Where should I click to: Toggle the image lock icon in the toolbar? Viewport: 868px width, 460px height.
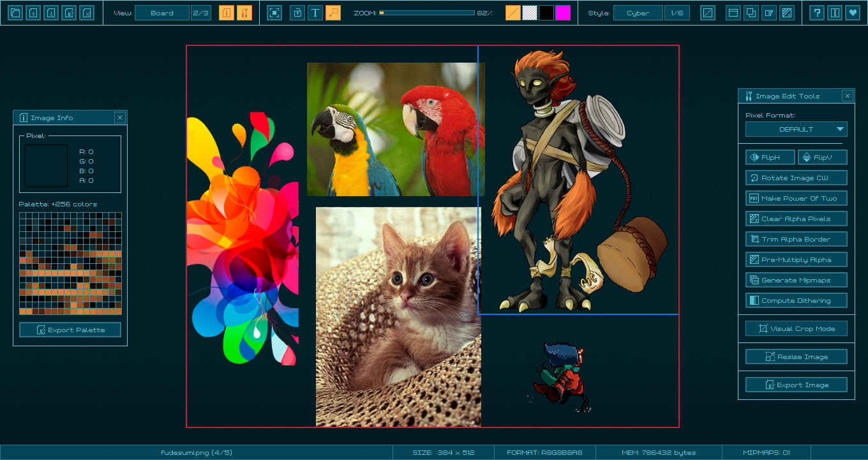[297, 12]
